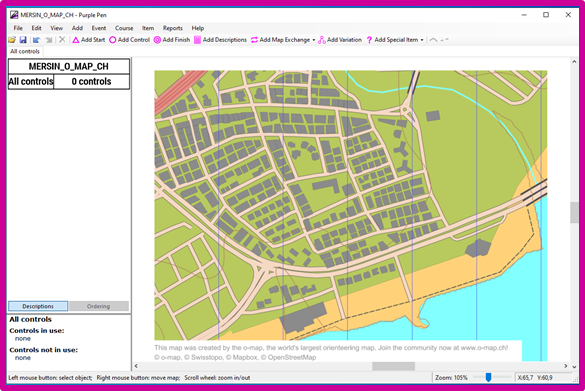Expand the Add Special Item dropdown arrow
Screen dimensions: 585x391
coord(422,40)
